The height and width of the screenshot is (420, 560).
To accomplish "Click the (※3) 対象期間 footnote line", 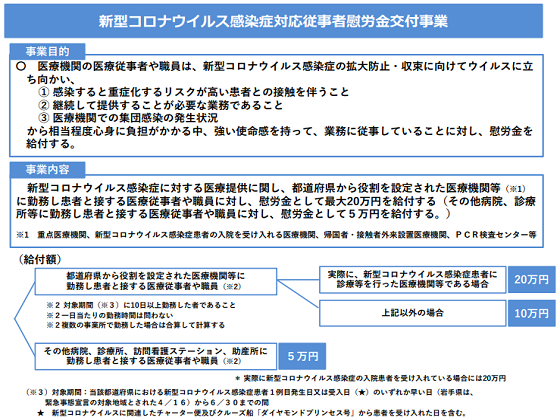I will (250, 392).
